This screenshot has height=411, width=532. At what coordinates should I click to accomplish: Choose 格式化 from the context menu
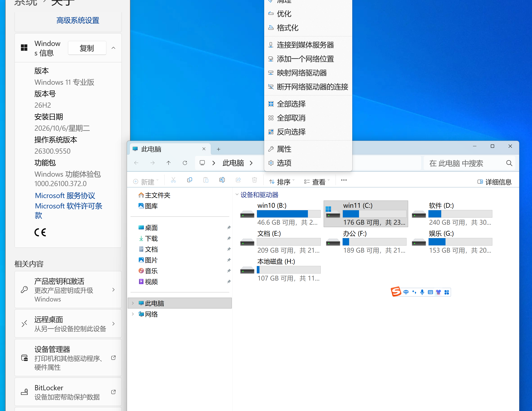pos(308,28)
